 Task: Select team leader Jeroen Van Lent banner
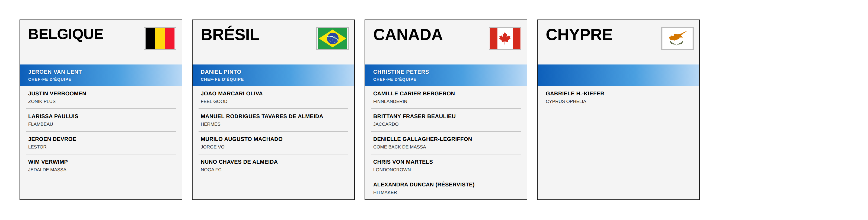click(101, 75)
